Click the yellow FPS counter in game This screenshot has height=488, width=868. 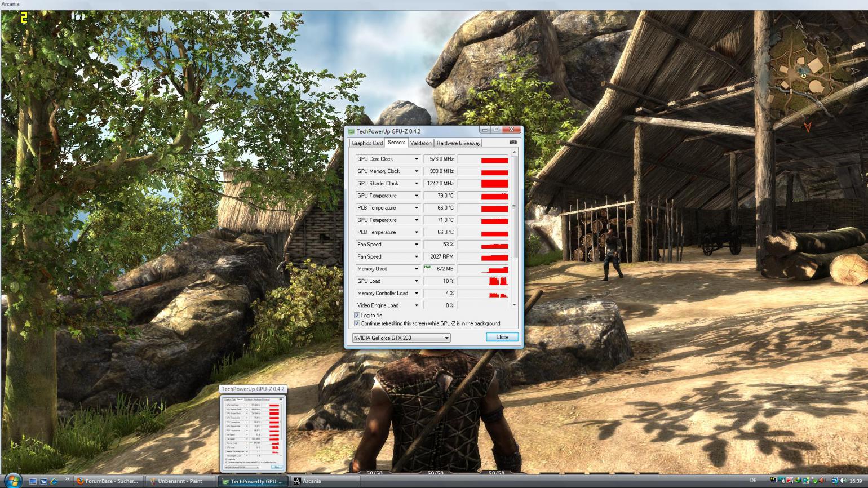coord(24,18)
